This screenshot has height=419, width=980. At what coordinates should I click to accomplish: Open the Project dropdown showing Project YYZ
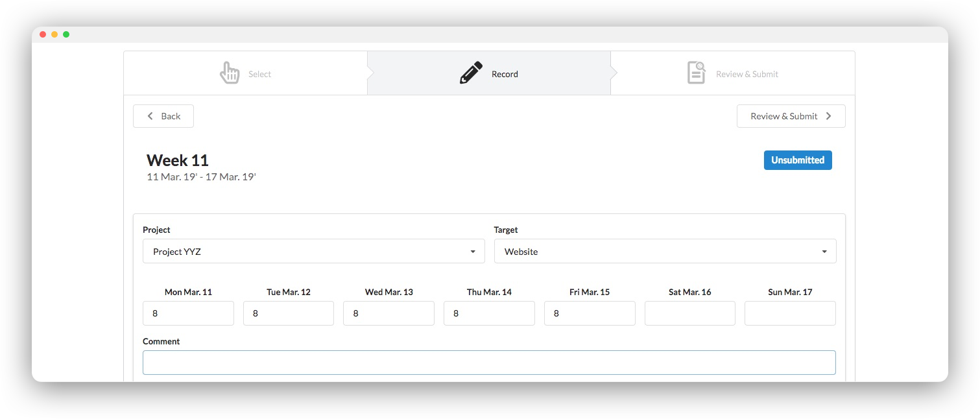coord(313,251)
